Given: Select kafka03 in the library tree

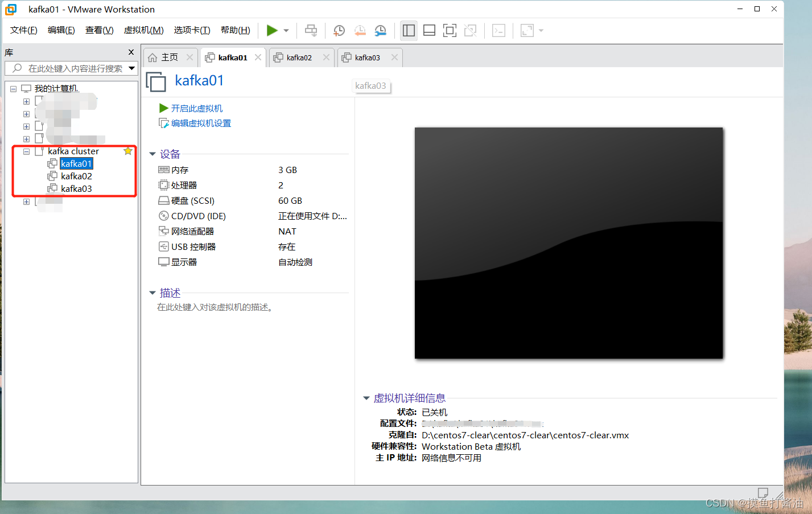Looking at the screenshot, I should tap(76, 189).
